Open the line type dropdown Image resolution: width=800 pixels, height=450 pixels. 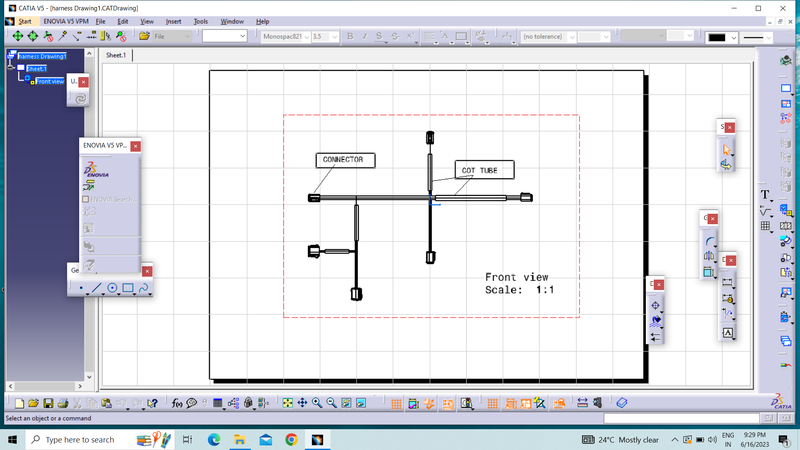pyautogui.click(x=768, y=37)
